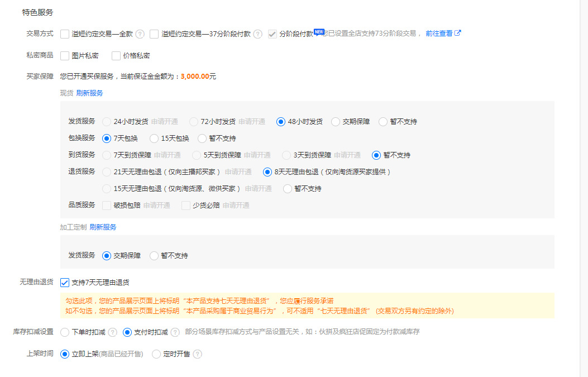
Task: Click help icon beside 溢短约定交易—全款
Action: pyautogui.click(x=140, y=34)
